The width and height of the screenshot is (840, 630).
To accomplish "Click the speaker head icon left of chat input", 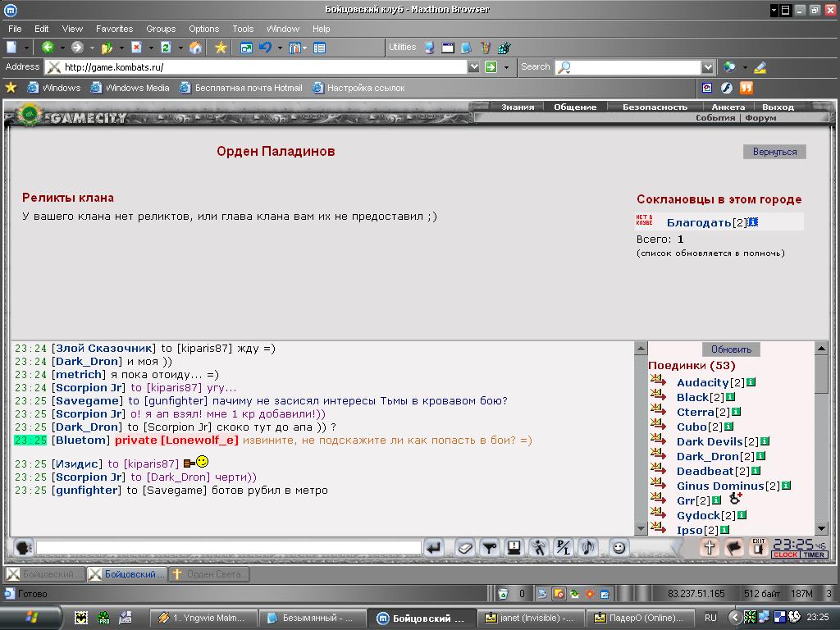I will [x=24, y=547].
